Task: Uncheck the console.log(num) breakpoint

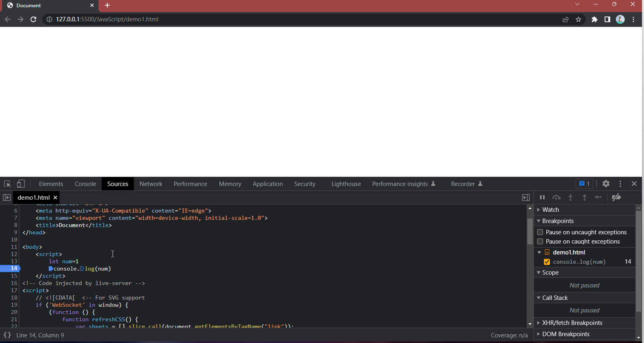Action: point(547,262)
